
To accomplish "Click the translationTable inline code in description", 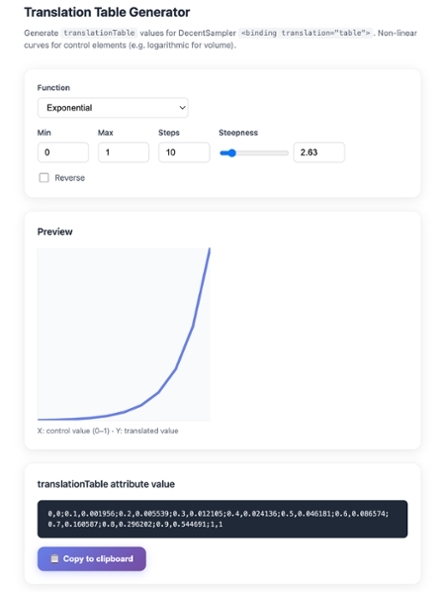I will (99, 33).
